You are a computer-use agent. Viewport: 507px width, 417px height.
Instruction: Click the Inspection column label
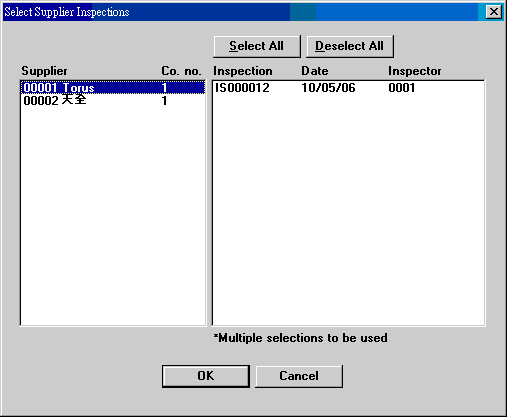pos(243,71)
